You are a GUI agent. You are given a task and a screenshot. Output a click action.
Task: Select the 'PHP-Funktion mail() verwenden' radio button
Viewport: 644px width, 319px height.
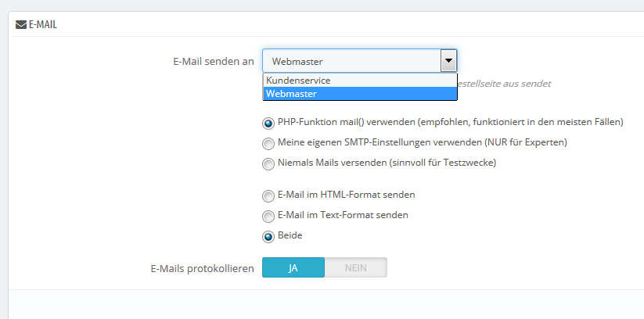pyautogui.click(x=268, y=123)
